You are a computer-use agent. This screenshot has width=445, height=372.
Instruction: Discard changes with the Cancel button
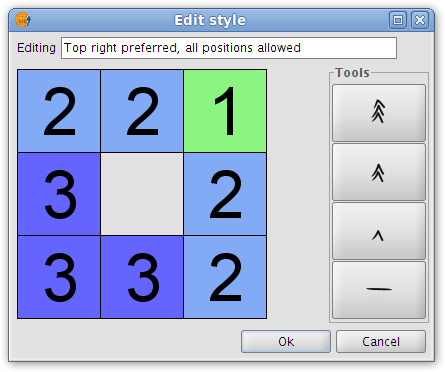point(381,341)
